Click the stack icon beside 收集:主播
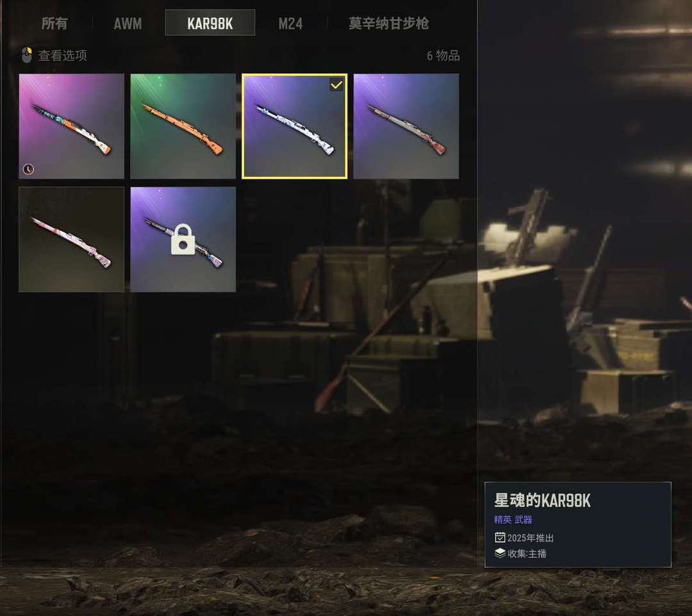This screenshot has height=616, width=692. pyautogui.click(x=500, y=553)
